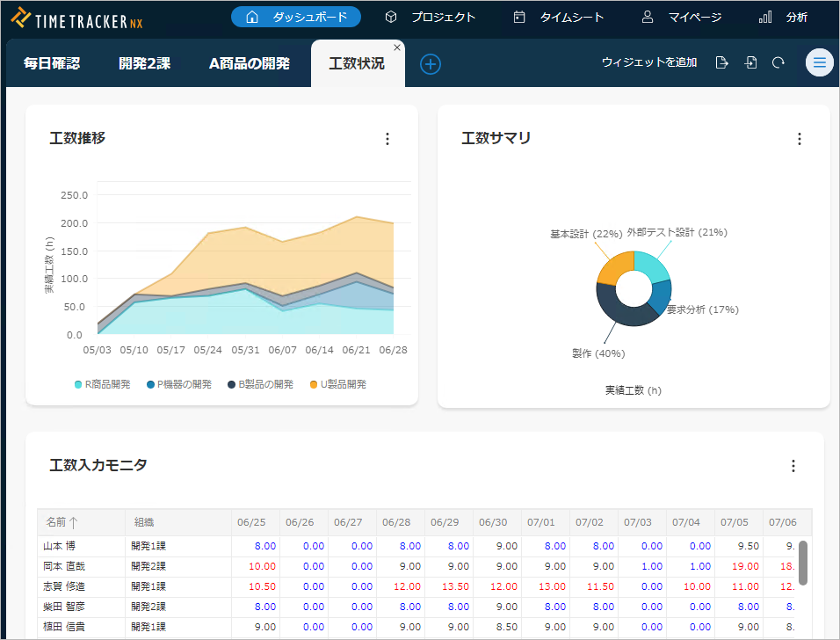Open the 工数推移 widget options menu
Image resolution: width=840 pixels, height=640 pixels.
(x=387, y=139)
